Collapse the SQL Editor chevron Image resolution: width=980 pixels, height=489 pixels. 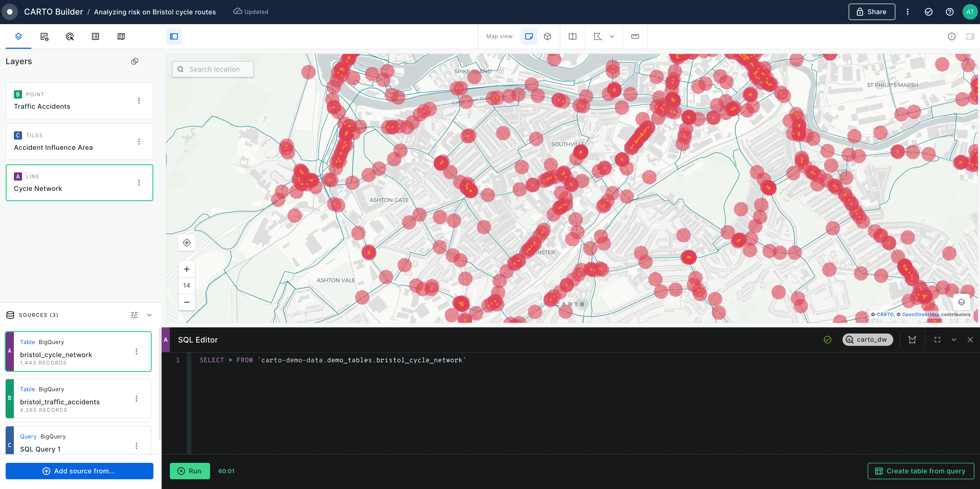coord(954,339)
